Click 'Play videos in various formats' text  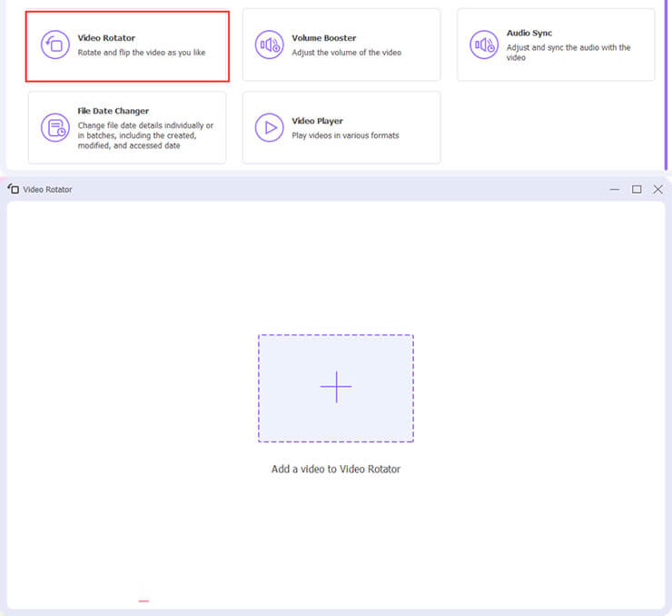point(345,135)
